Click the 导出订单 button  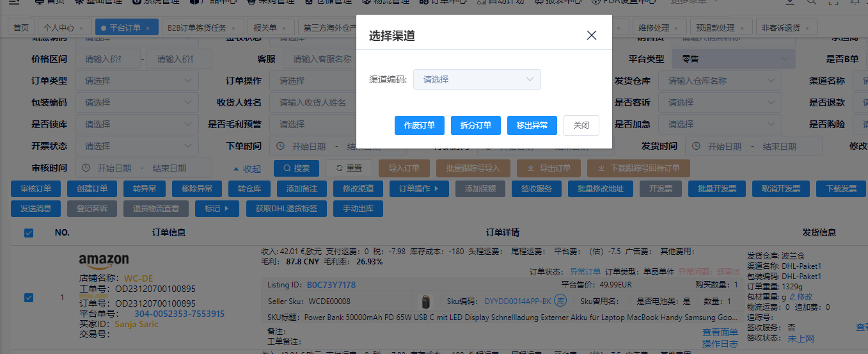point(548,168)
